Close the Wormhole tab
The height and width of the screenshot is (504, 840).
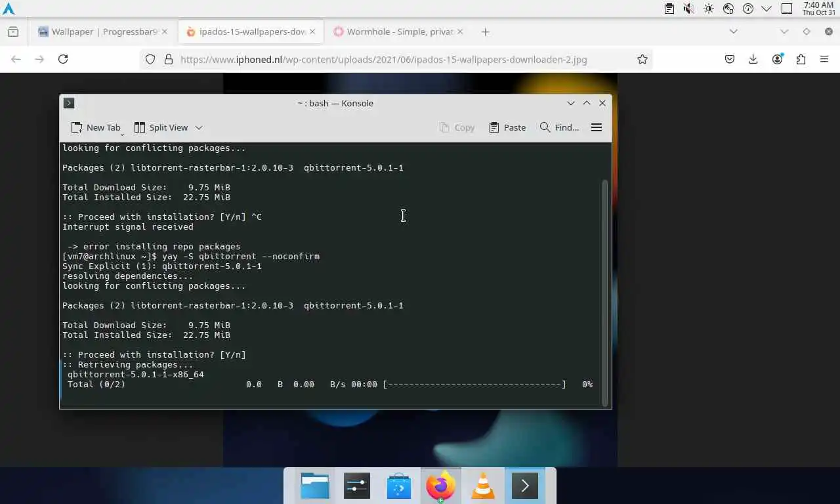pos(460,31)
